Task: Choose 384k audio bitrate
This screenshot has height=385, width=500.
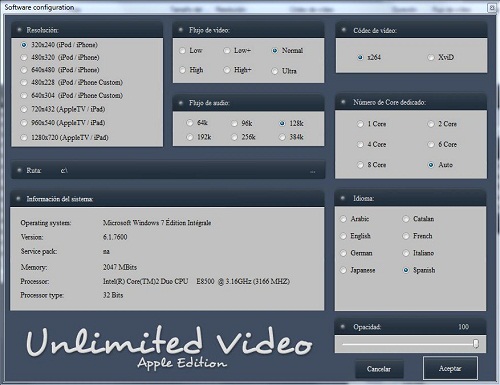Action: pos(282,137)
